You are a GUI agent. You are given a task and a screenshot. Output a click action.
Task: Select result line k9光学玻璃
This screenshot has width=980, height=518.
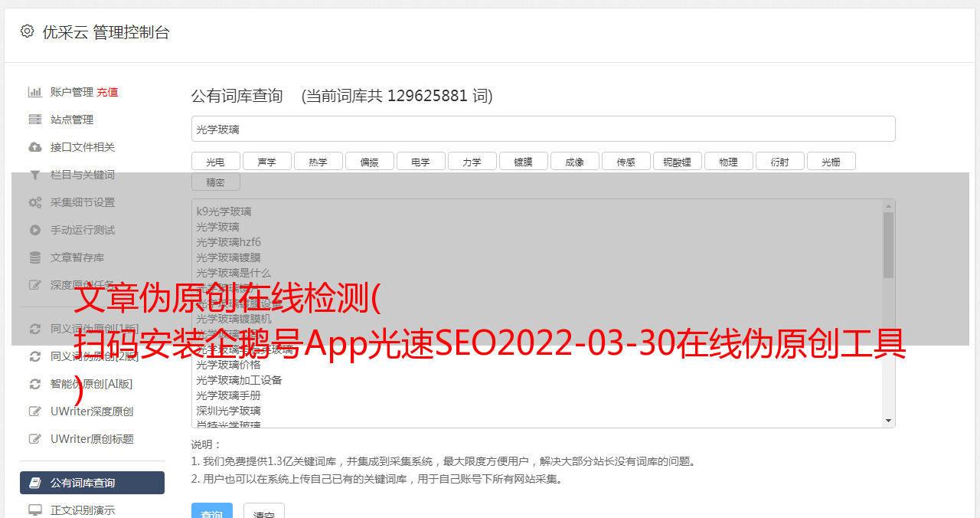(x=224, y=211)
